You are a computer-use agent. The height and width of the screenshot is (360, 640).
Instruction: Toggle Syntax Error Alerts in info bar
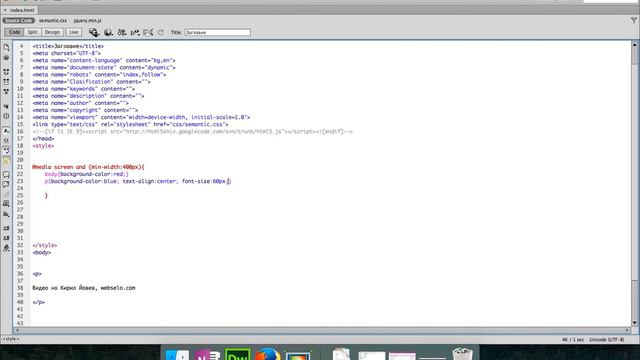(6, 160)
